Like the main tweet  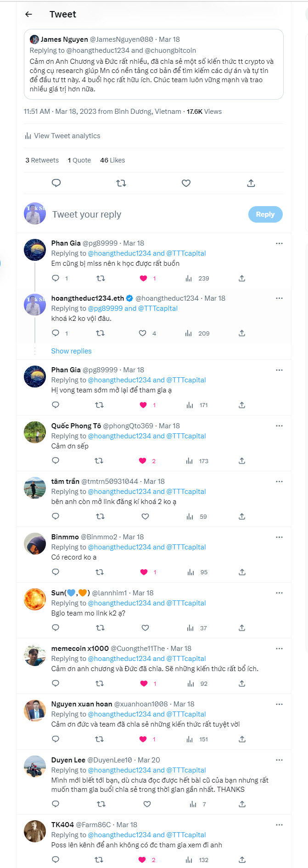(186, 183)
